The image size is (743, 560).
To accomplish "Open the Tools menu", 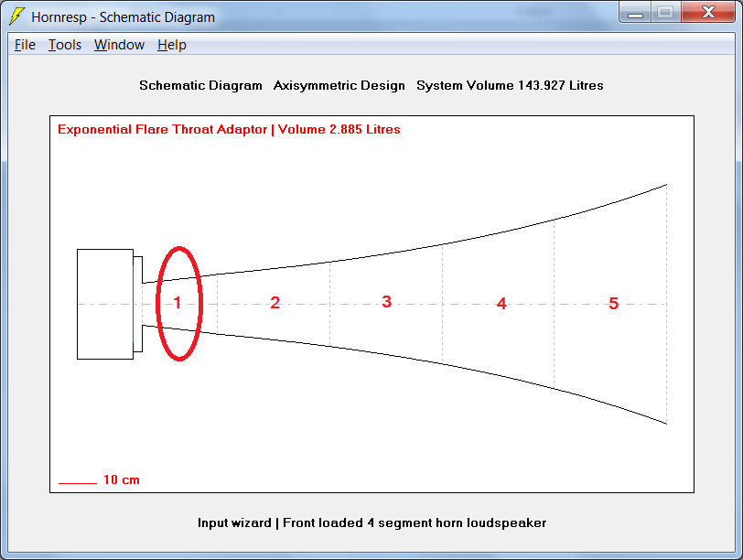I will pos(65,45).
